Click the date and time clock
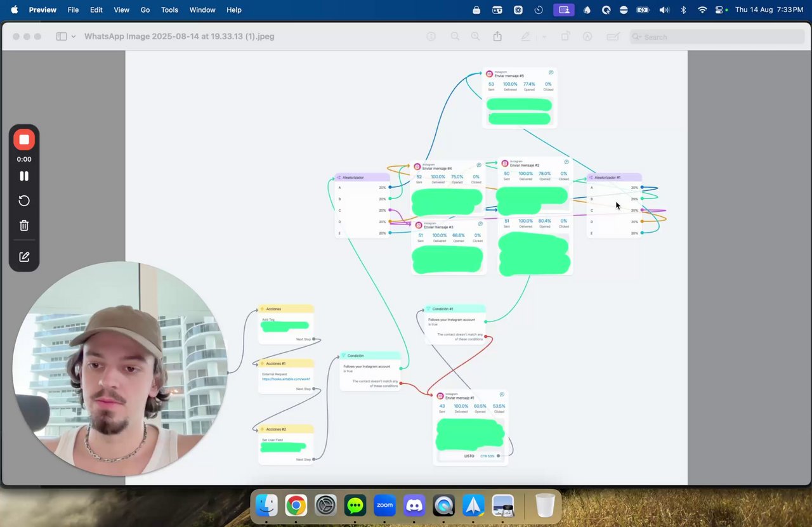This screenshot has height=527, width=812. 769,10
